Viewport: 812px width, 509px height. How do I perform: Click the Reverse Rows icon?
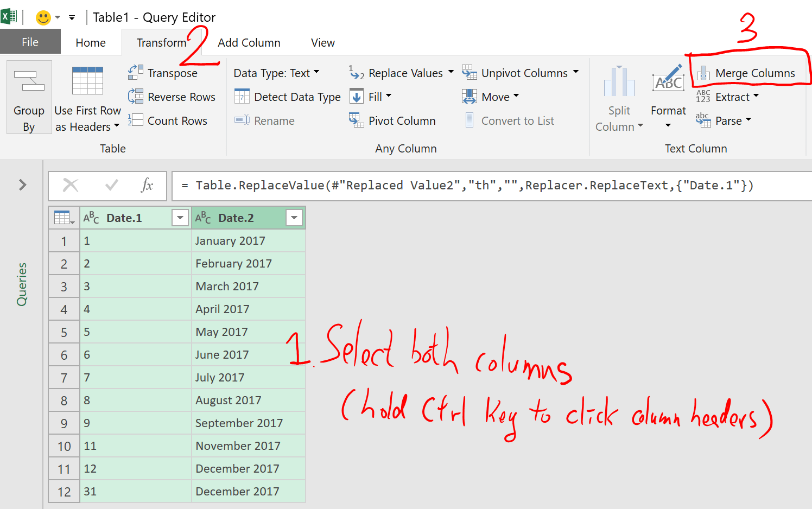(172, 97)
